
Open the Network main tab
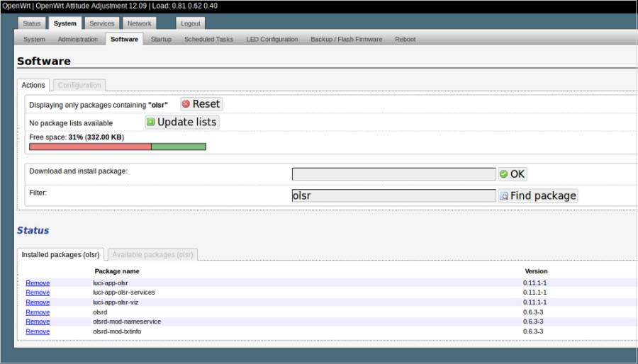[x=139, y=23]
